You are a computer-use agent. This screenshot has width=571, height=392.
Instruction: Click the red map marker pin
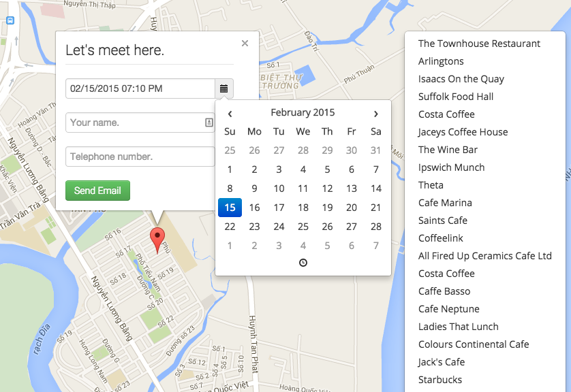click(157, 240)
